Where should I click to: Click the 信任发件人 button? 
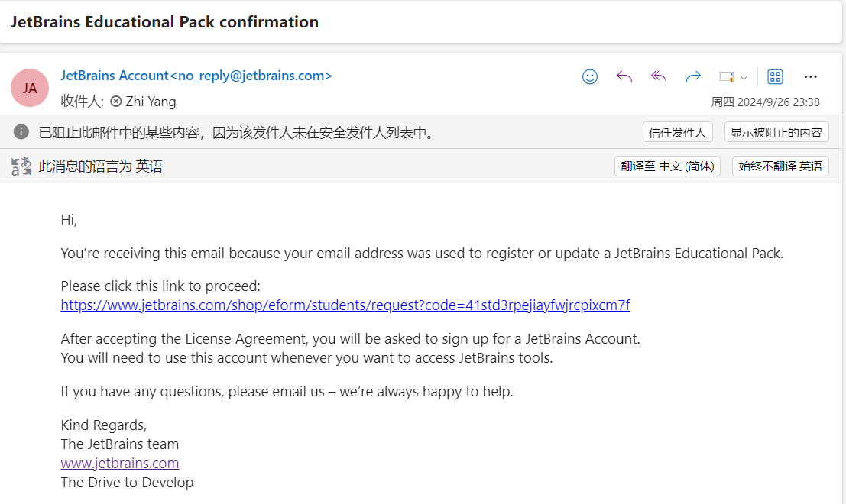(678, 132)
